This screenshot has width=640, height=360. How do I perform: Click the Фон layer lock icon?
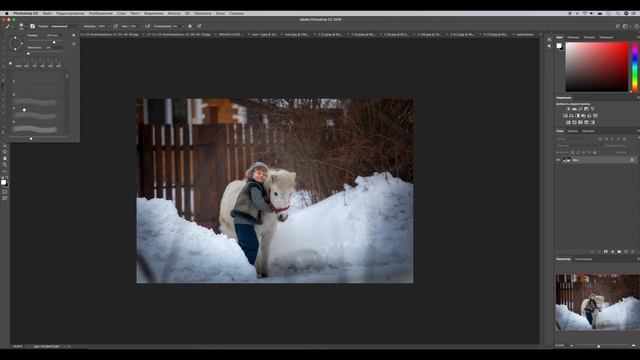(632, 160)
